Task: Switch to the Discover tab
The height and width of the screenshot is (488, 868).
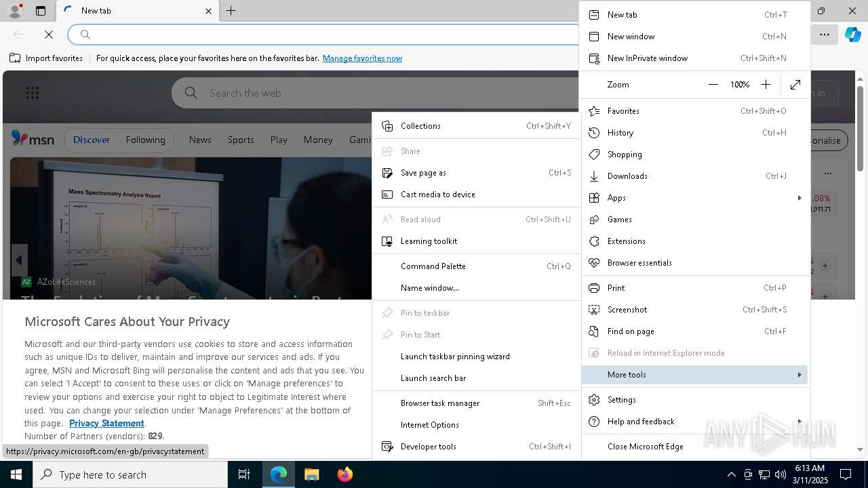Action: (92, 140)
